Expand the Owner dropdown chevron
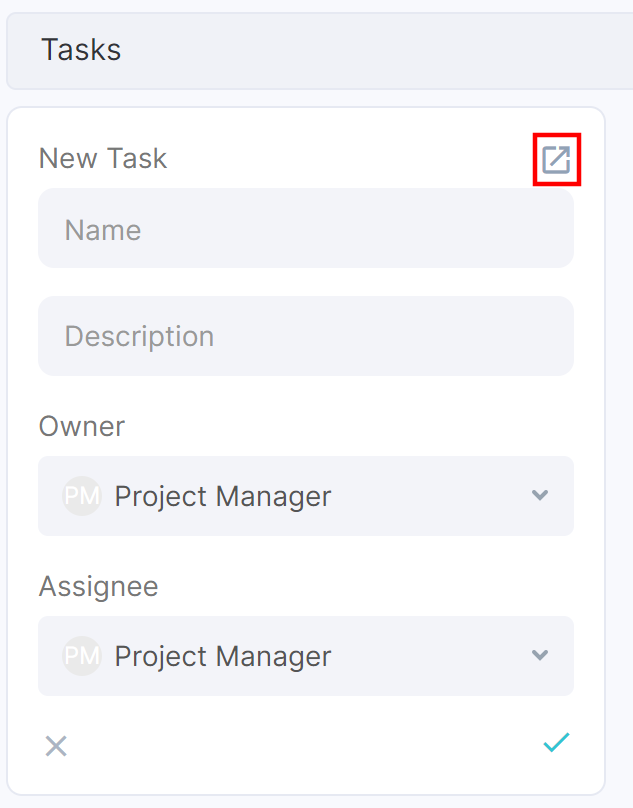The image size is (633, 808). [x=540, y=495]
